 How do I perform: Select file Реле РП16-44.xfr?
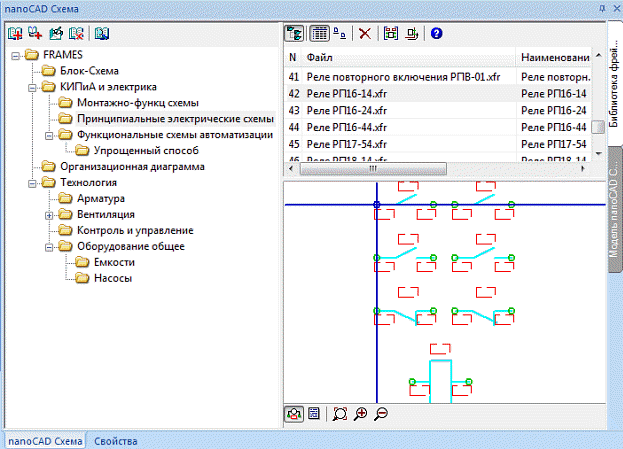[346, 127]
